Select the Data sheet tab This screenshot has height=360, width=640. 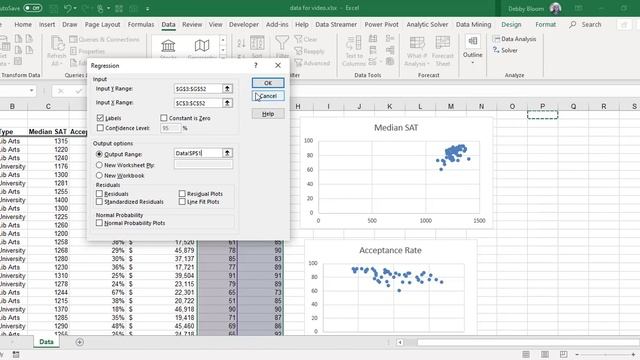46,342
